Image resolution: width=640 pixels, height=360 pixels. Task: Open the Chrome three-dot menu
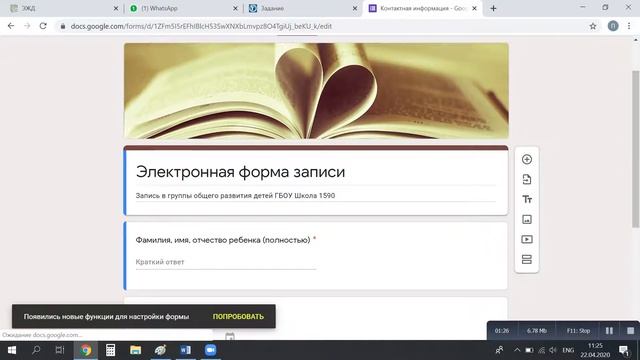(629, 26)
